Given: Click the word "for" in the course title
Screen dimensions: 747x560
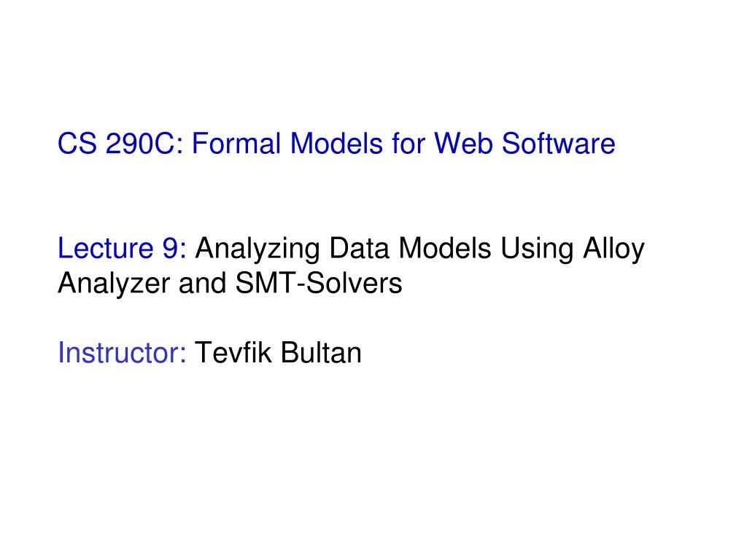Looking at the screenshot, I should pyautogui.click(x=409, y=144).
